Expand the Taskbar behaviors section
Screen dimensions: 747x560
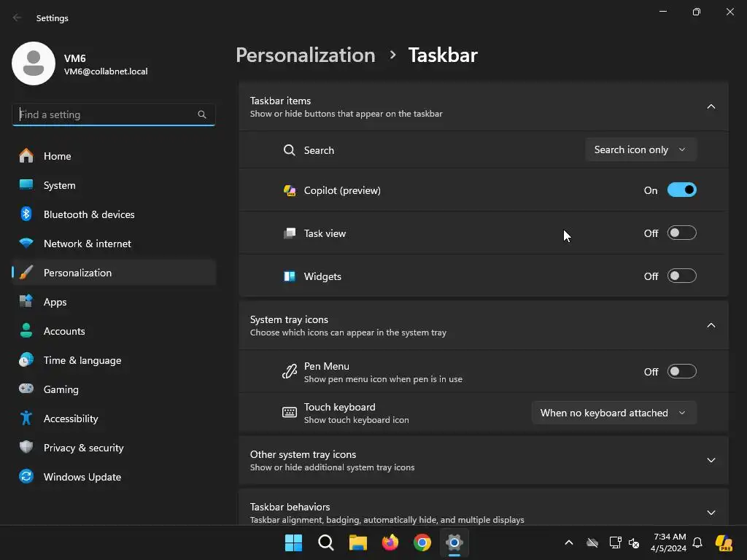click(x=711, y=513)
